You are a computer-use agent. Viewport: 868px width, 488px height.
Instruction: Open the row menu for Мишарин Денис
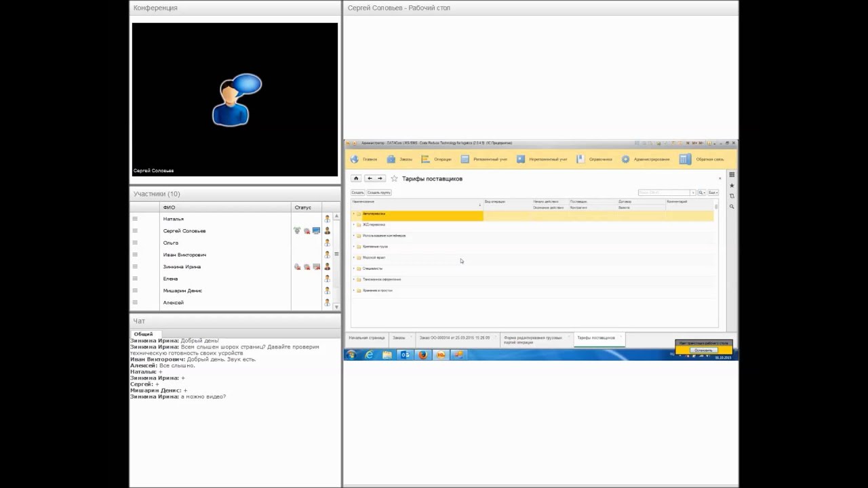point(135,290)
